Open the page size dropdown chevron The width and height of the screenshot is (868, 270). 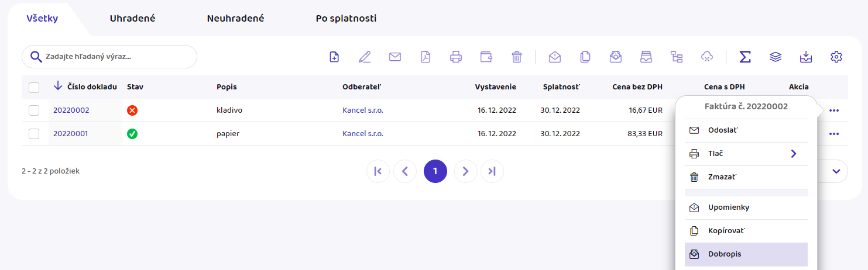click(836, 171)
